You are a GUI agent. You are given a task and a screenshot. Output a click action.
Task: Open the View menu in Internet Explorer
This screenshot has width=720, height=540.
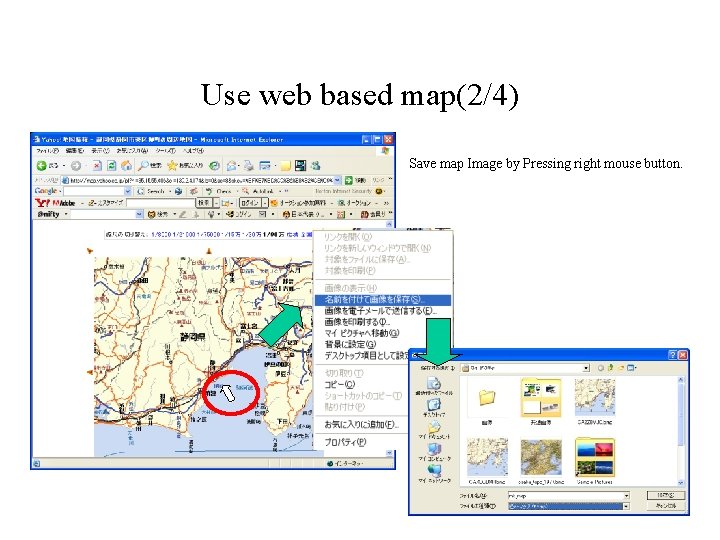pyautogui.click(x=100, y=150)
